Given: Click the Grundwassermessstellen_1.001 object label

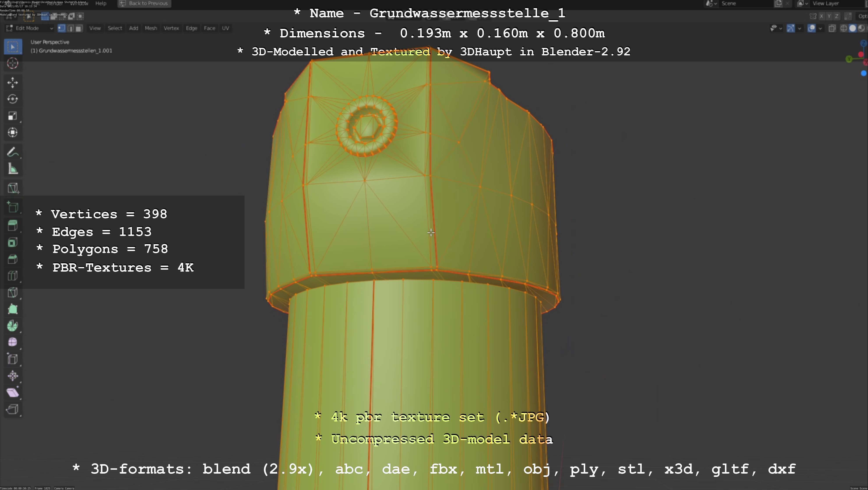Looking at the screenshot, I should (71, 51).
